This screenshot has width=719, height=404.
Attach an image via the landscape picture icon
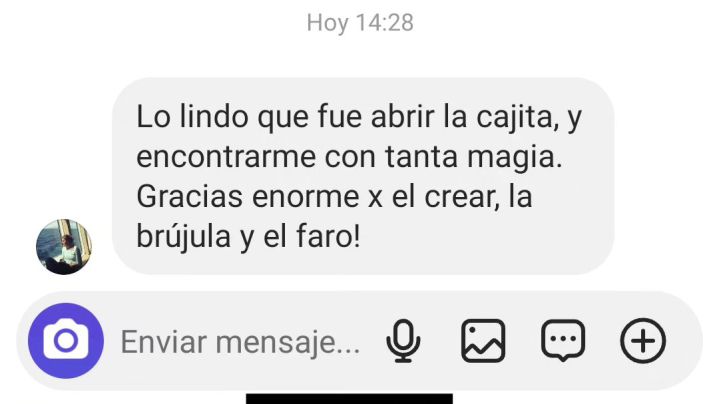click(x=483, y=341)
